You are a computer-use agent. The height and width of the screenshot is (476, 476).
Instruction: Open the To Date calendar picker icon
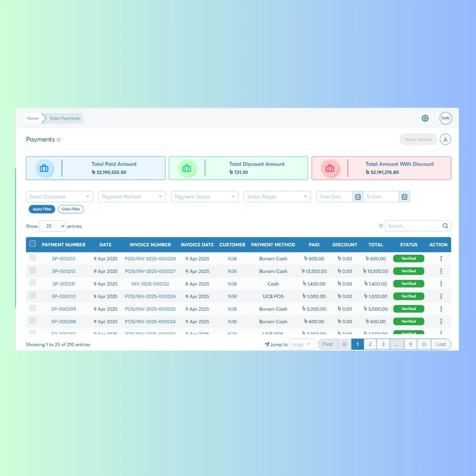click(x=404, y=196)
